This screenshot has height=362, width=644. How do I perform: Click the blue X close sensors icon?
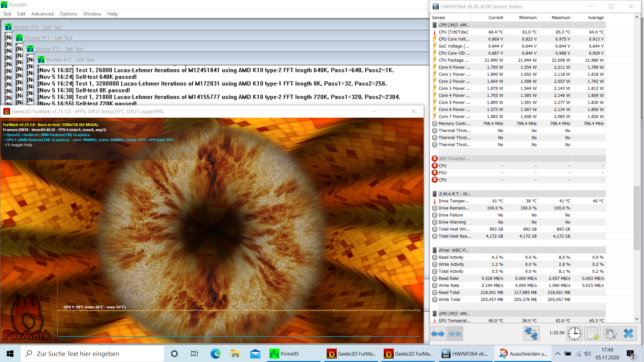pyautogui.click(x=629, y=334)
